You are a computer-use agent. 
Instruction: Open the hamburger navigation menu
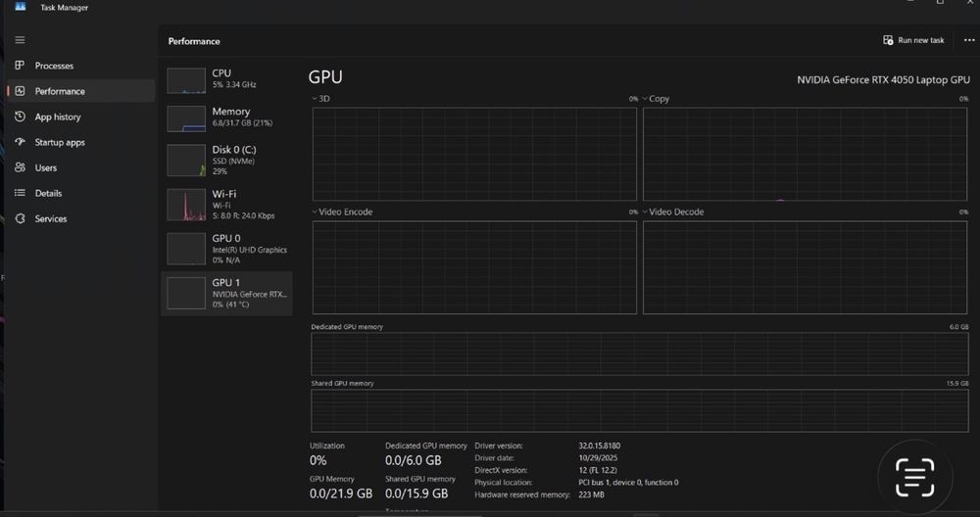[x=20, y=40]
